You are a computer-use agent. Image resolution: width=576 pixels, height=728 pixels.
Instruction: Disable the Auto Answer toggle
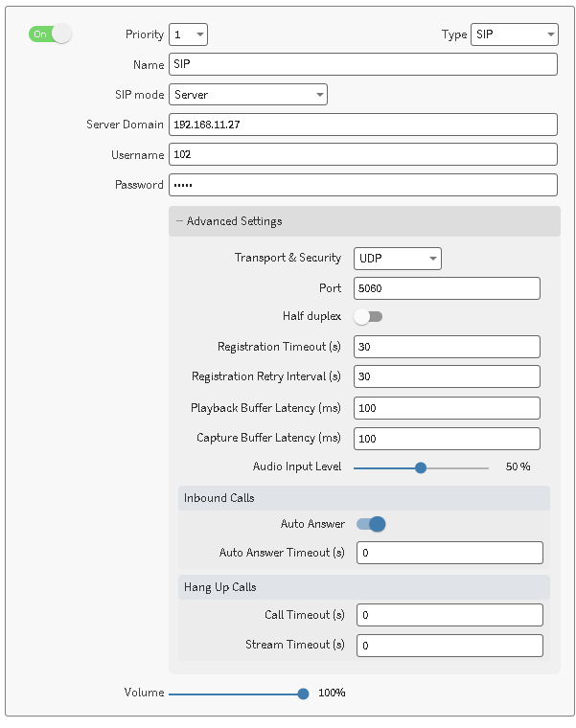(x=371, y=524)
